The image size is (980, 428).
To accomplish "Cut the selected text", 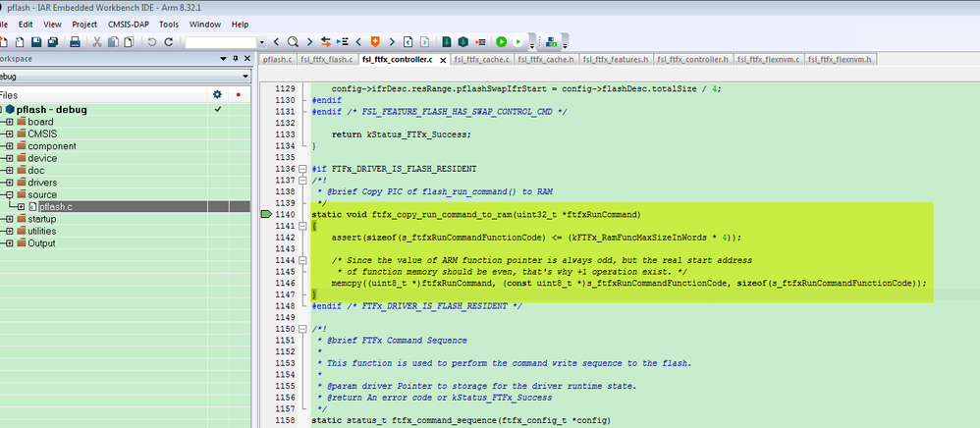I will [97, 42].
